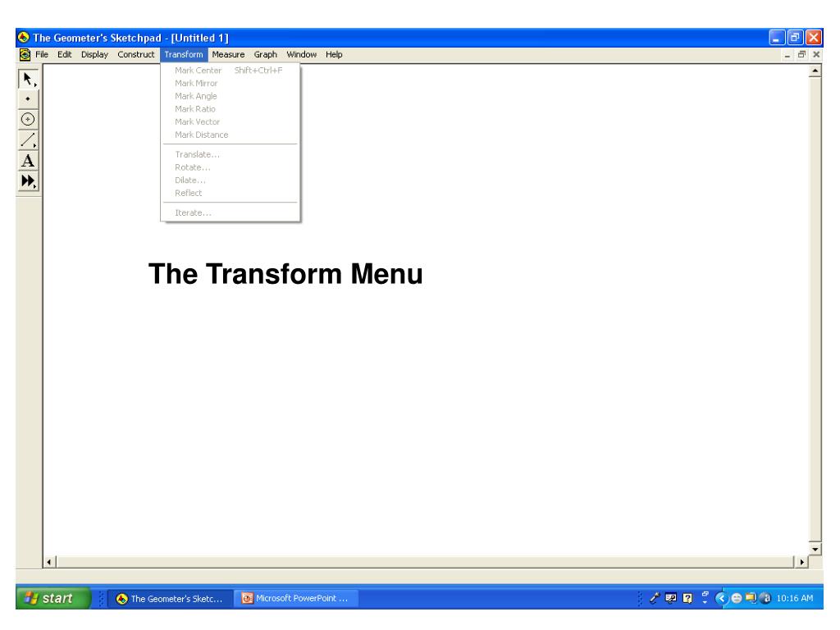This screenshot has width=840, height=630.
Task: Switch to Microsoft PowerPoint taskbar button
Action: (x=296, y=598)
